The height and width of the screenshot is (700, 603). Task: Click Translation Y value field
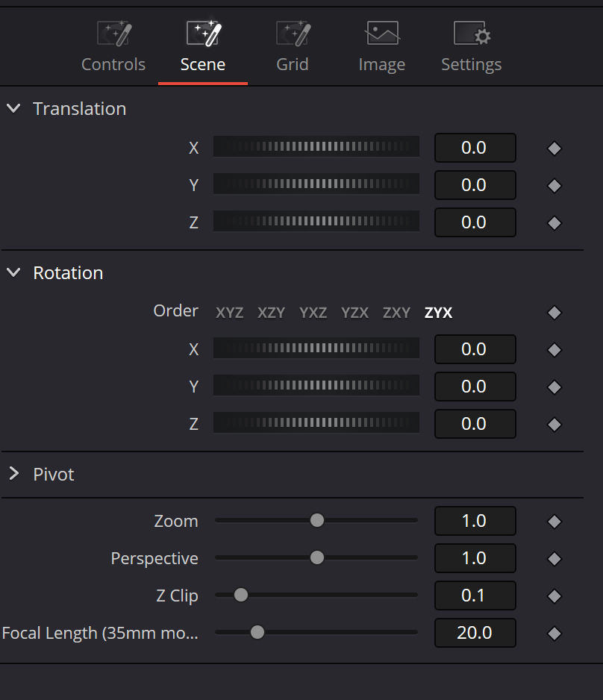(x=475, y=185)
